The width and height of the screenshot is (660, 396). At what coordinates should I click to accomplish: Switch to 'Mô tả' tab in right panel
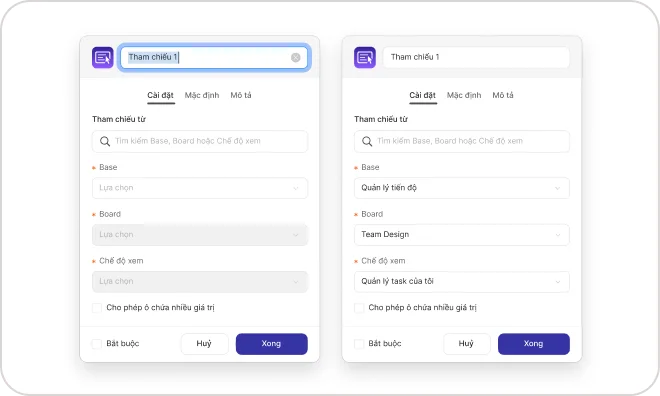[x=503, y=96]
